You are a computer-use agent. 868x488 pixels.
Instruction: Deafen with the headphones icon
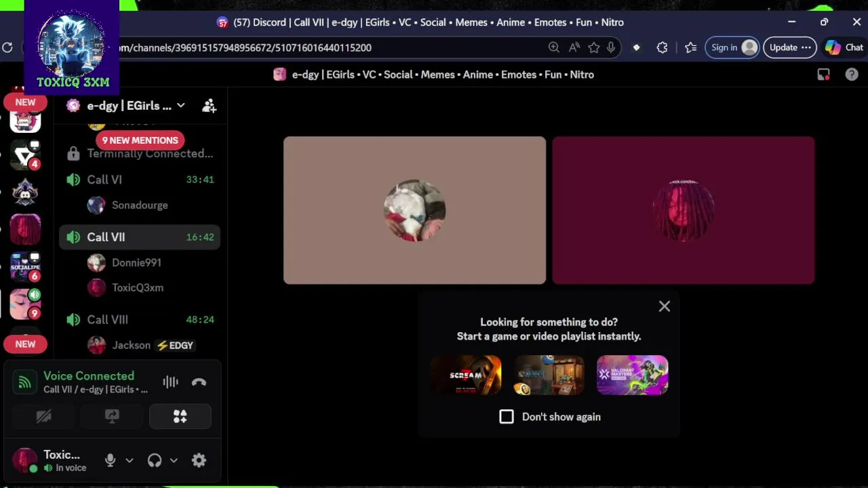(x=155, y=461)
